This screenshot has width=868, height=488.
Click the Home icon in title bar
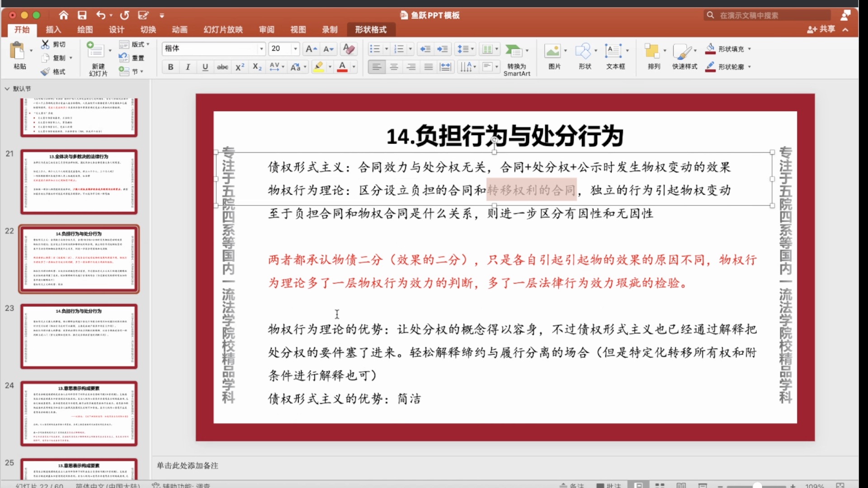click(x=64, y=15)
